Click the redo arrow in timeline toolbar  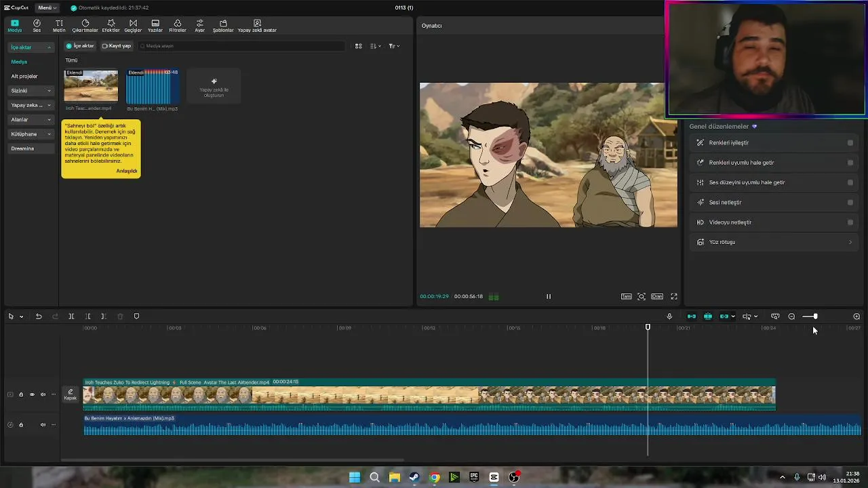[x=55, y=317]
